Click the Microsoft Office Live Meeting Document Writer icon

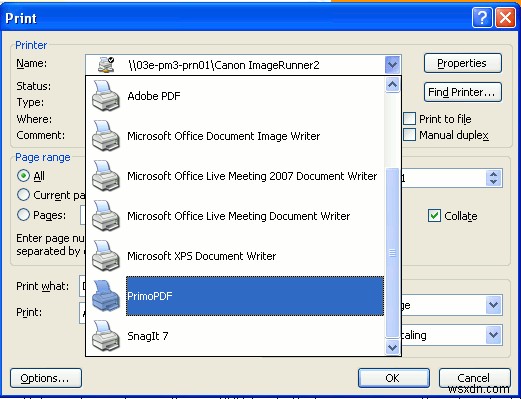(x=105, y=216)
